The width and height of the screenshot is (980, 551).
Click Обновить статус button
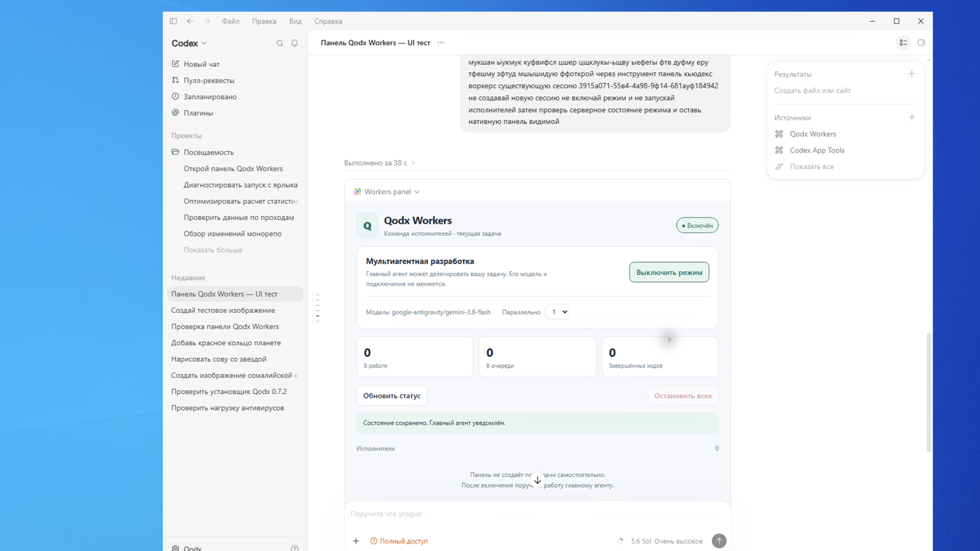point(391,396)
